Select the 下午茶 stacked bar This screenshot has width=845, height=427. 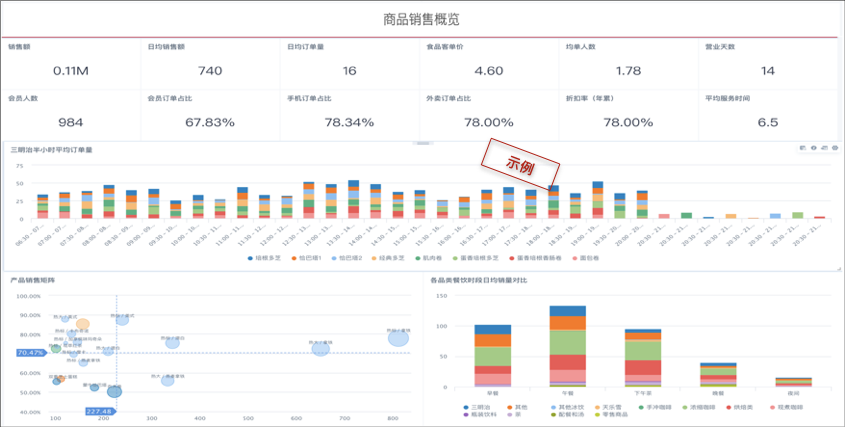pyautogui.click(x=642, y=358)
